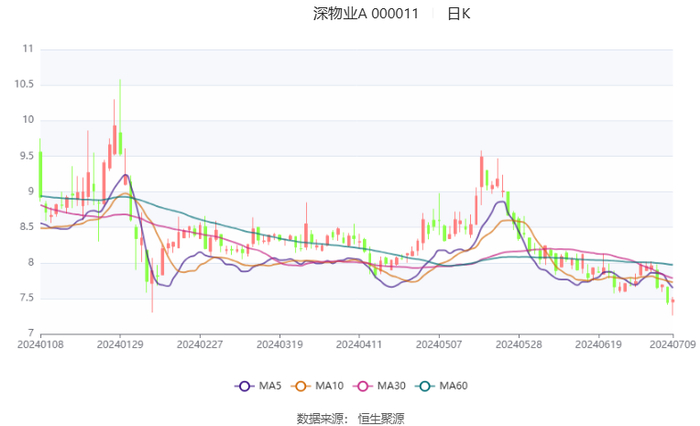This screenshot has width=700, height=426.
Task: Select the 日K period label
Action: coord(459,14)
